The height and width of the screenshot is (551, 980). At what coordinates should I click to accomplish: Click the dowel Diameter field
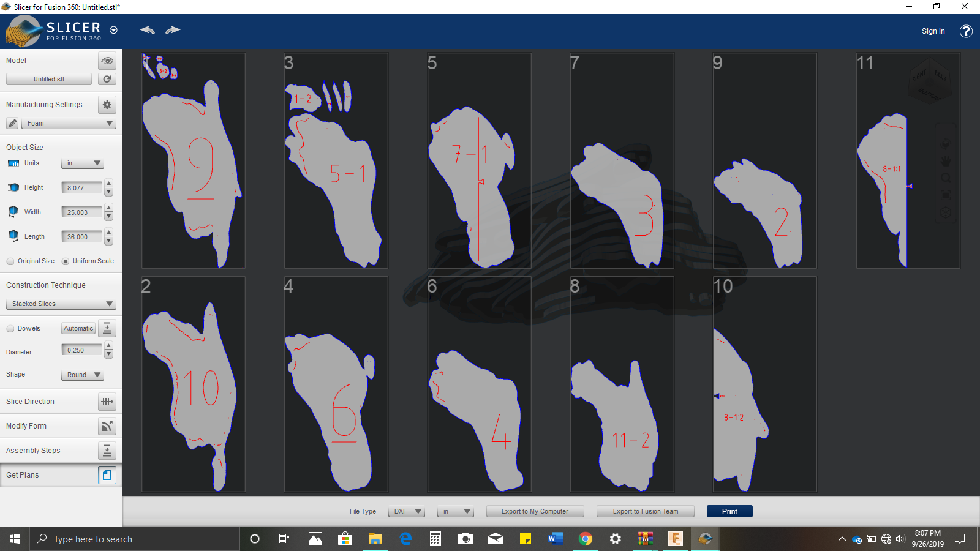pyautogui.click(x=82, y=350)
